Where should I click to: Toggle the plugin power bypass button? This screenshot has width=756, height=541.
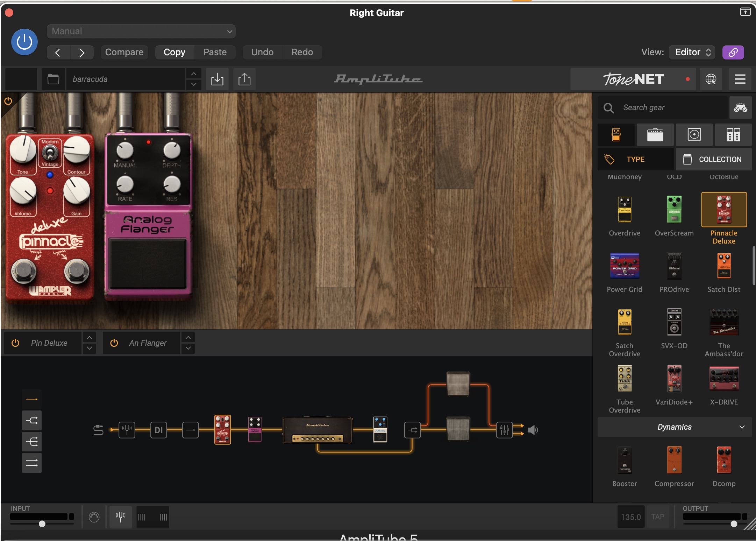24,42
